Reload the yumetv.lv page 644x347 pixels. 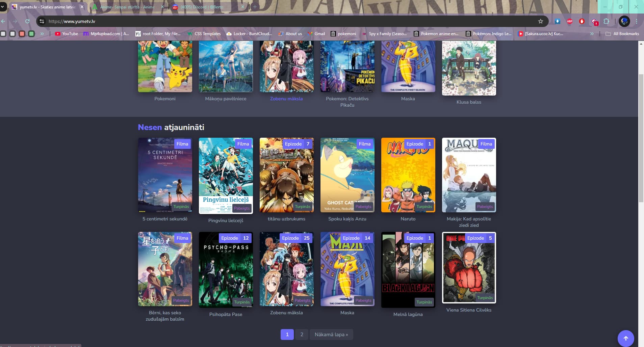click(27, 21)
